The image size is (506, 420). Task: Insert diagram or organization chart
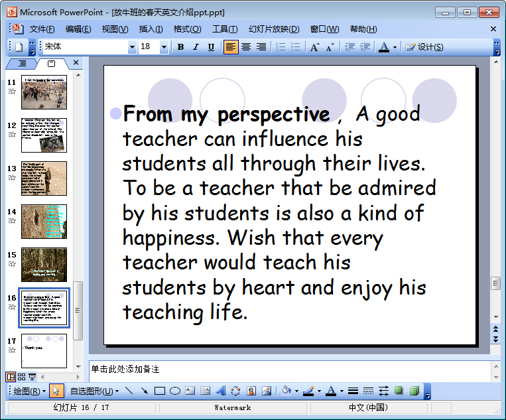click(x=235, y=391)
